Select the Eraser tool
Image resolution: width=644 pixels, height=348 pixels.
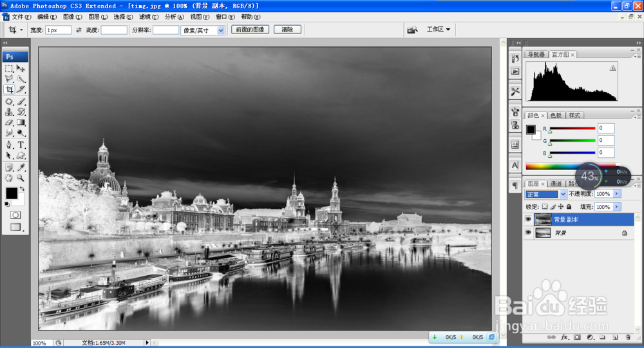[x=9, y=122]
